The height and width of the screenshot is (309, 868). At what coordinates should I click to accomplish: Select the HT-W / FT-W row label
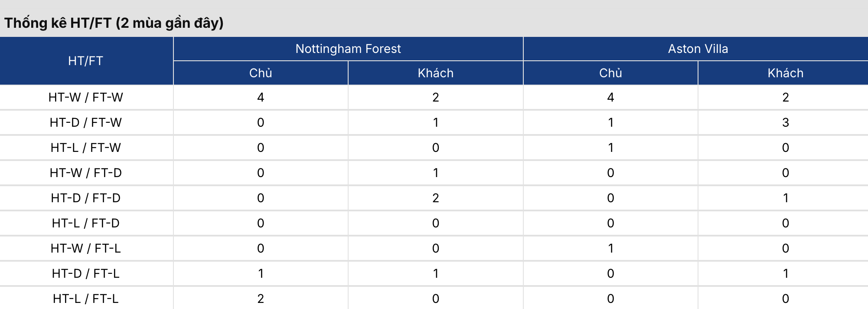click(86, 97)
